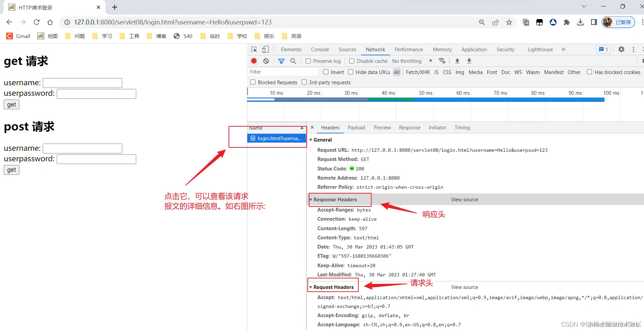Bookmark this page with the star
Viewport: 644px width, 330px height.
click(509, 22)
